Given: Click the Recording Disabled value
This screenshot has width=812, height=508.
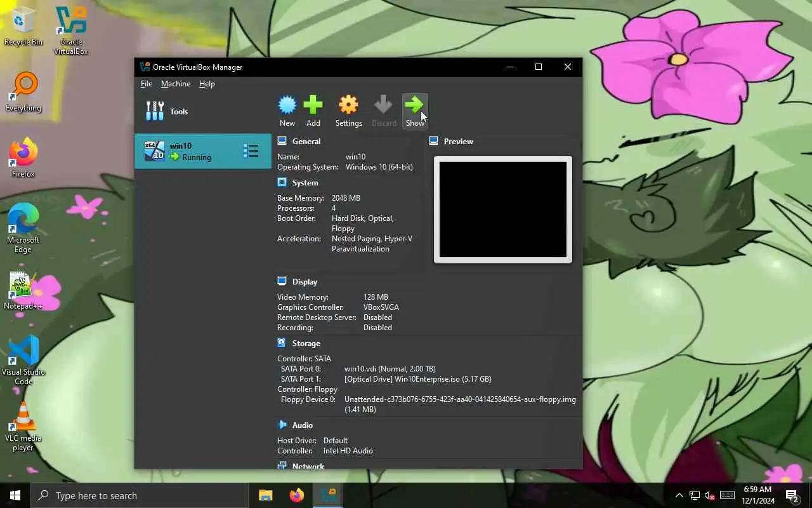Looking at the screenshot, I should point(377,328).
